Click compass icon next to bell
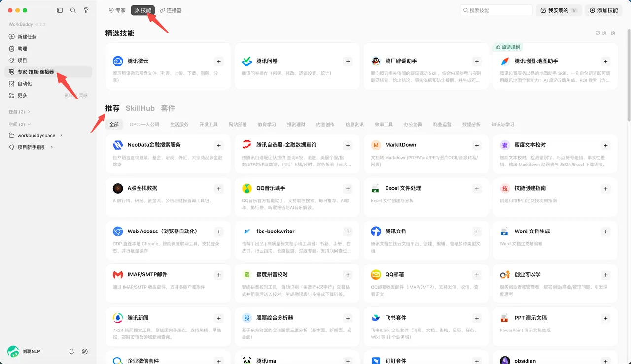This screenshot has height=364, width=631. coord(85,352)
